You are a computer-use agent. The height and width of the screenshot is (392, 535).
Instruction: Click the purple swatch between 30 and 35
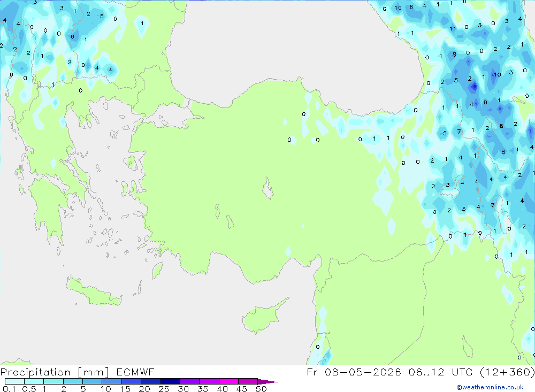click(190, 381)
